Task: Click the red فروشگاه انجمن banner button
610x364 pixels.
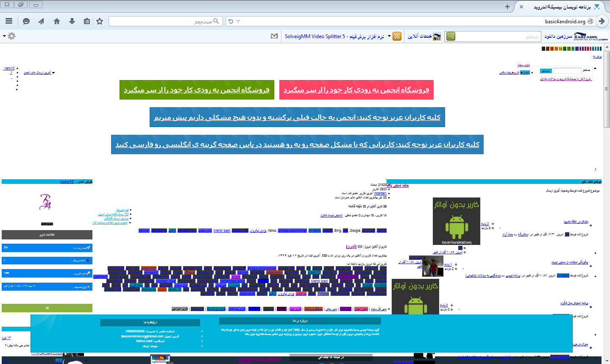Action: (356, 90)
